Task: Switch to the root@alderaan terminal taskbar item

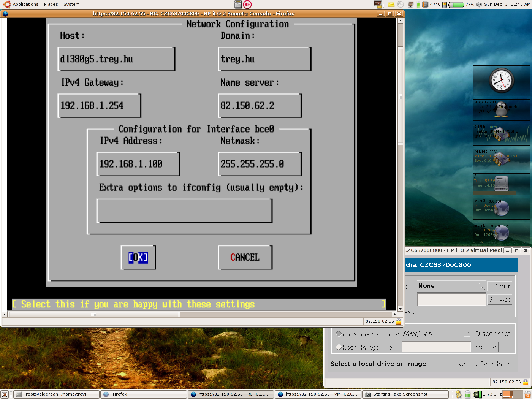Action: (57, 394)
